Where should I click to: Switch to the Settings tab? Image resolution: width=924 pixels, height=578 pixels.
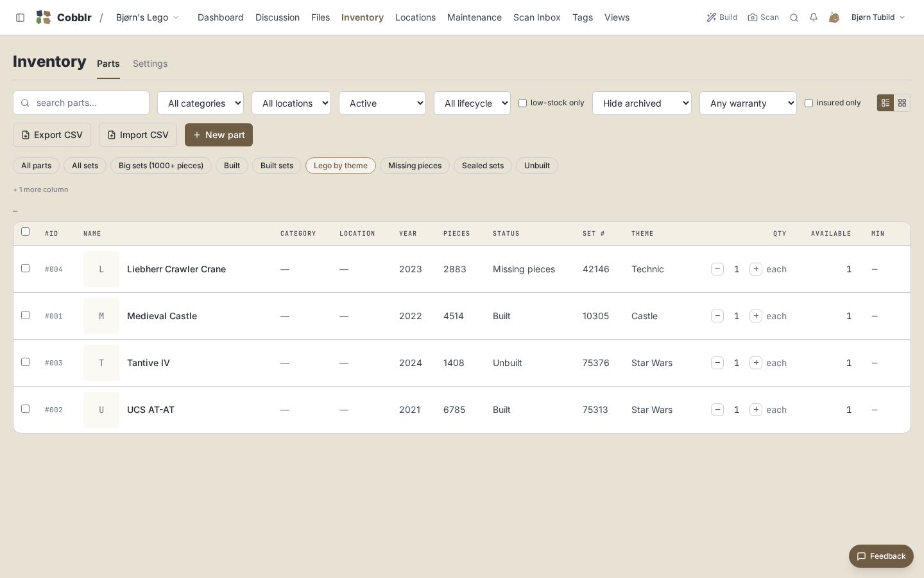click(x=150, y=64)
